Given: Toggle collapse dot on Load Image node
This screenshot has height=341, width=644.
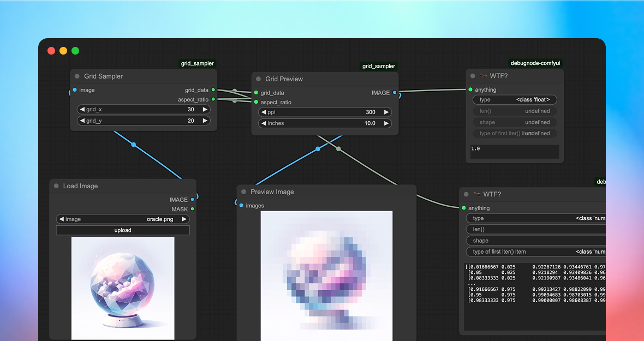Looking at the screenshot, I should tap(56, 186).
